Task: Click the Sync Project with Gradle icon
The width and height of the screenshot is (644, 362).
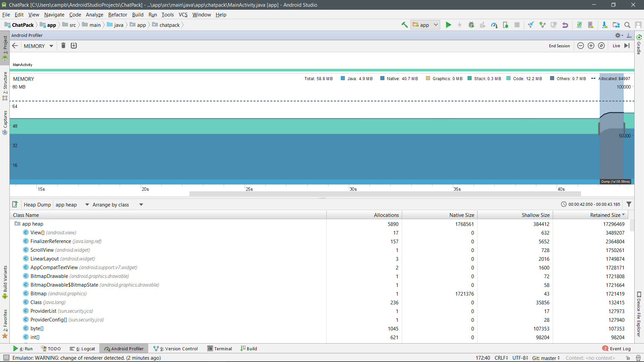Action: [x=579, y=25]
